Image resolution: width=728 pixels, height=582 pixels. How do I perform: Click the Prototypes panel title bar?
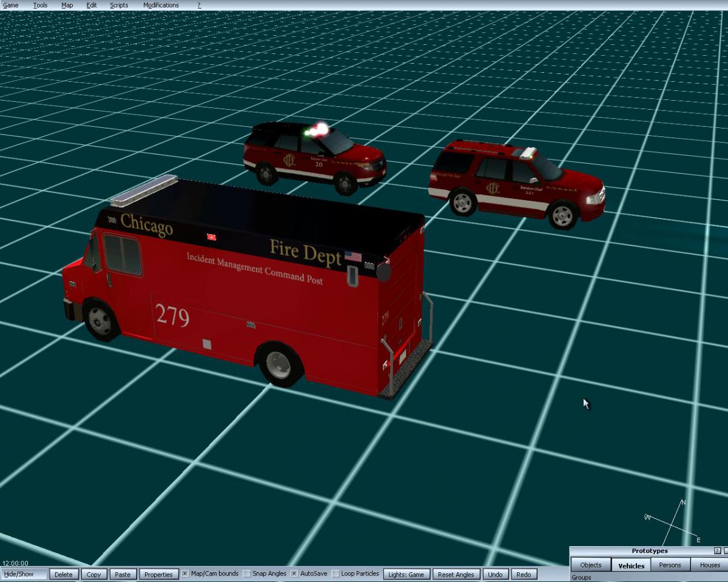coord(649,551)
